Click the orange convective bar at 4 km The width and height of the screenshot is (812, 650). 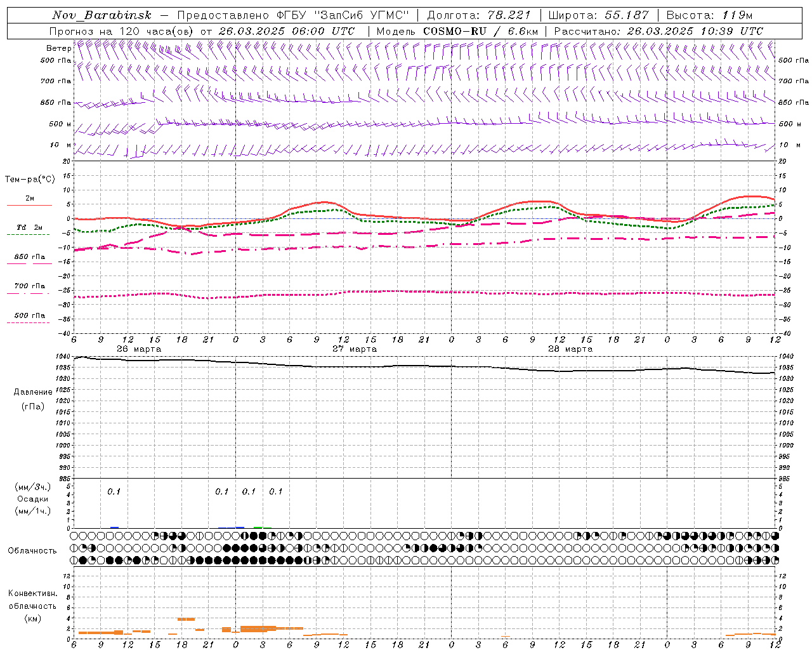(186, 619)
